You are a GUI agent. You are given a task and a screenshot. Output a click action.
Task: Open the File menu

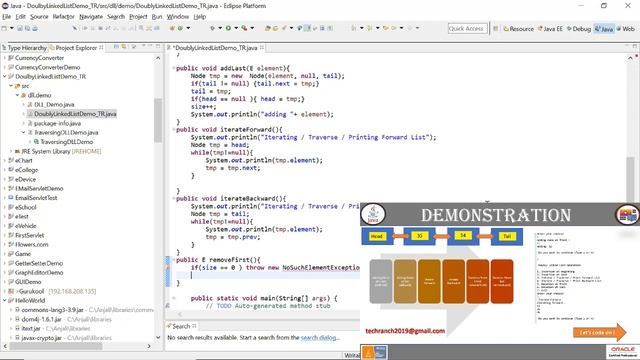pos(7,17)
